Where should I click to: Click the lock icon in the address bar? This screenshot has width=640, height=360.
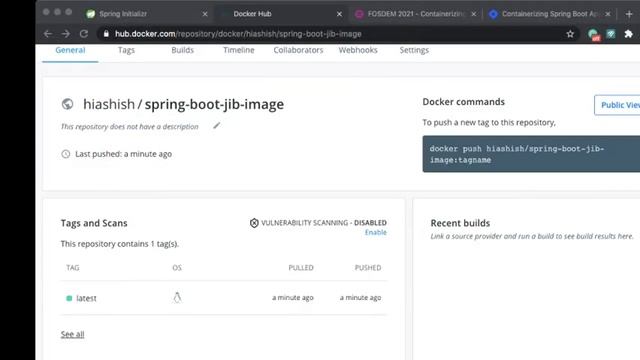[106, 34]
